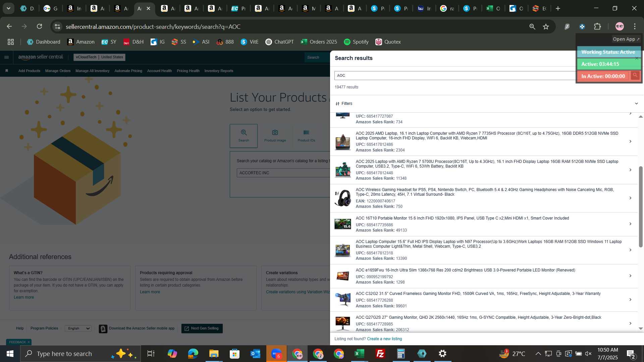Go back to the previous page
644x362 pixels.
pyautogui.click(x=9, y=26)
